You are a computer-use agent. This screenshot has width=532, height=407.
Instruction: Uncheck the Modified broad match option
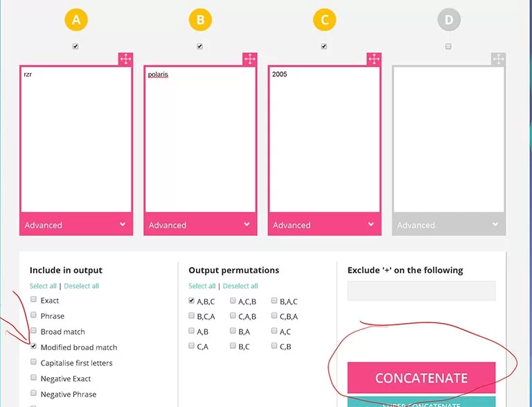34,347
